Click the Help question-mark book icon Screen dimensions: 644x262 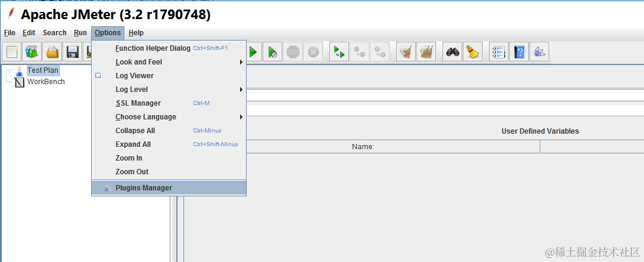[519, 52]
